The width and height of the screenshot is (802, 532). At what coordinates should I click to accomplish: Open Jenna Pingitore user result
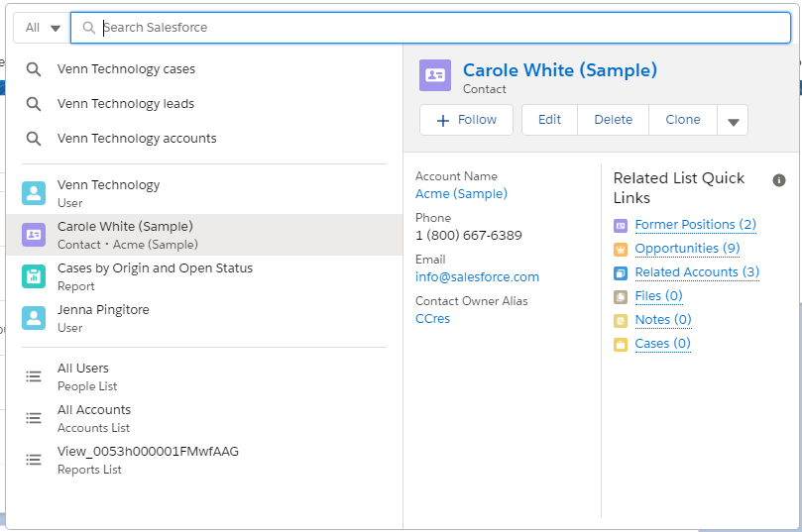(x=204, y=318)
